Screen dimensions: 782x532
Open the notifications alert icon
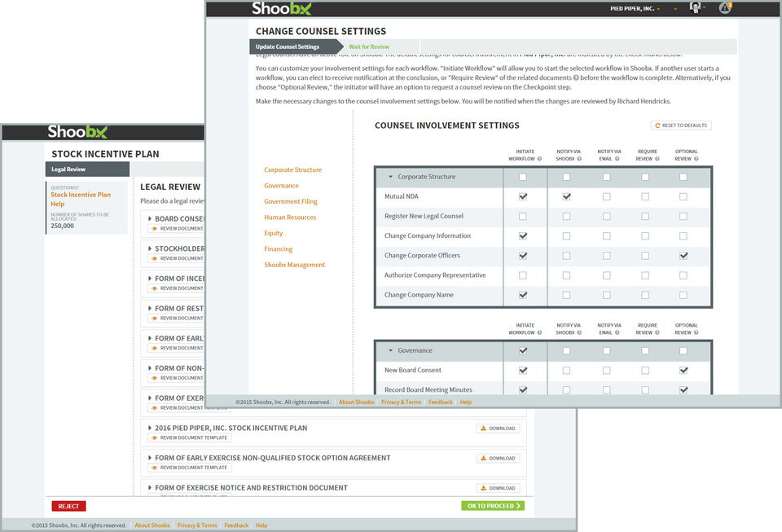(x=725, y=7)
